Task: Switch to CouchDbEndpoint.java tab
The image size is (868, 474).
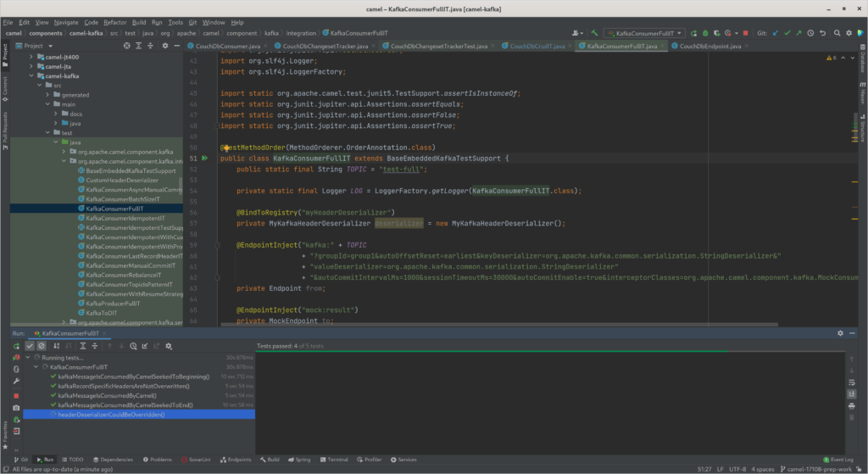Action: (x=710, y=46)
